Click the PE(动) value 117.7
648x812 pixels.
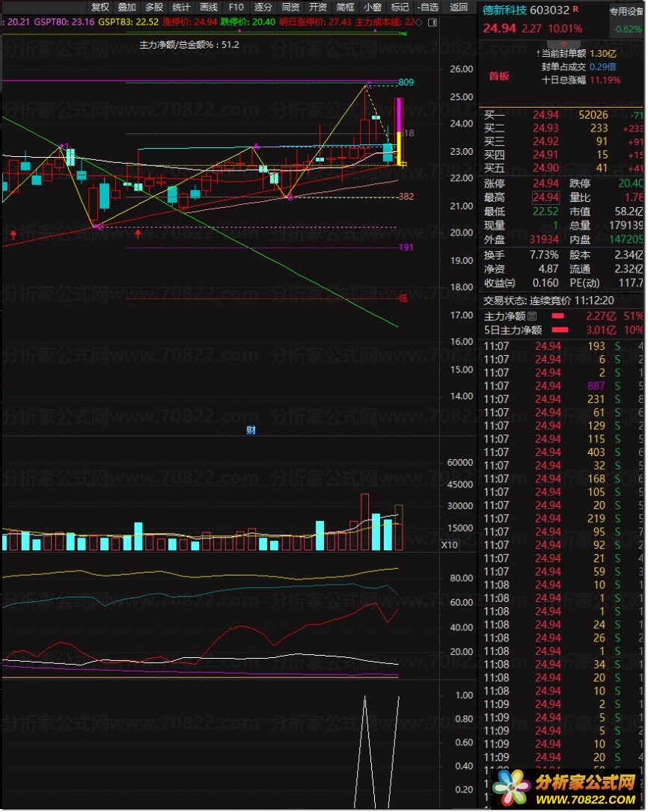(632, 283)
